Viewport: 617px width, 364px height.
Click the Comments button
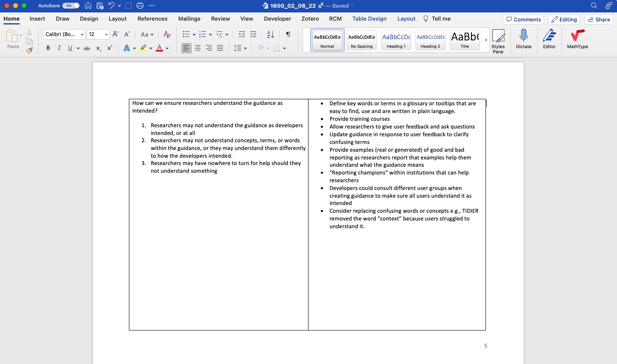click(523, 19)
